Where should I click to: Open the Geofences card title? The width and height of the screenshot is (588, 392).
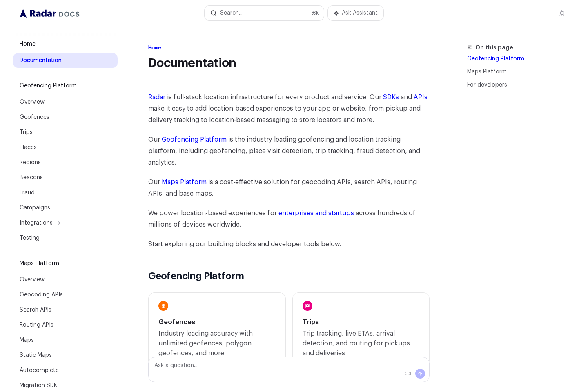point(177,322)
